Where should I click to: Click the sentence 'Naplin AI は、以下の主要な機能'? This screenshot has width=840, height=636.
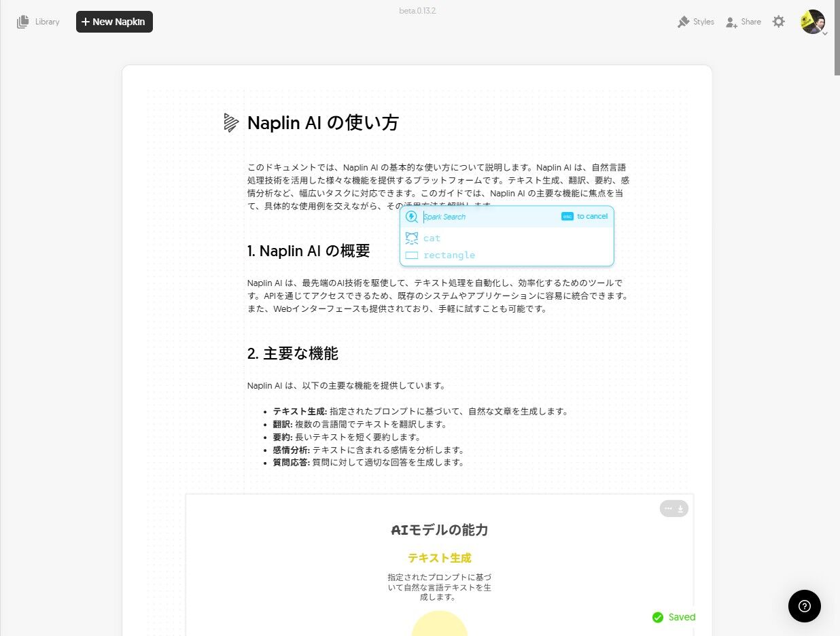[347, 385]
